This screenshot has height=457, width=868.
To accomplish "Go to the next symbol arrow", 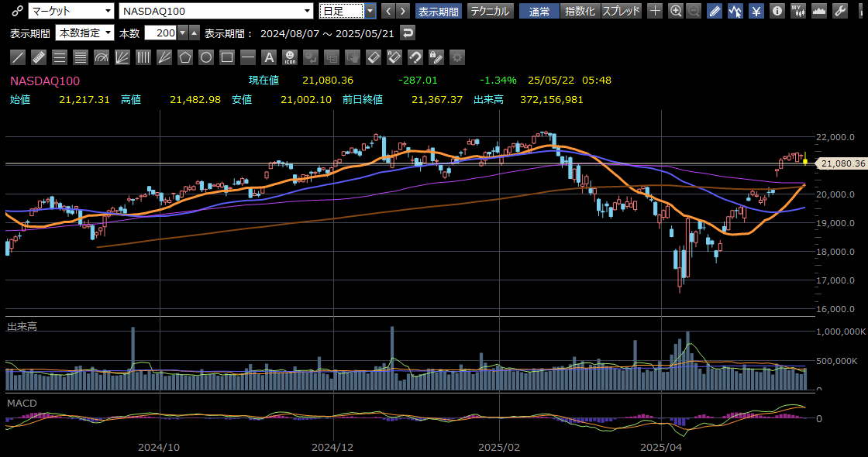I will [x=403, y=11].
